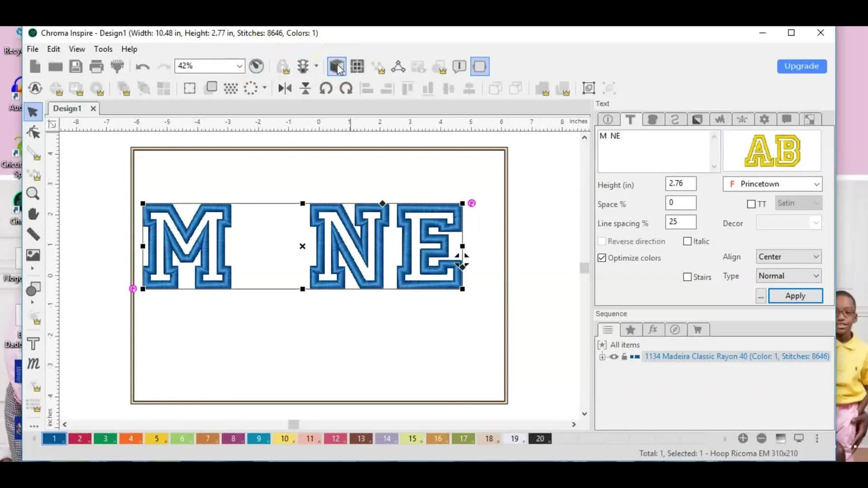The height and width of the screenshot is (488, 868).
Task: Open the Princetown font dropdown
Action: click(x=772, y=184)
